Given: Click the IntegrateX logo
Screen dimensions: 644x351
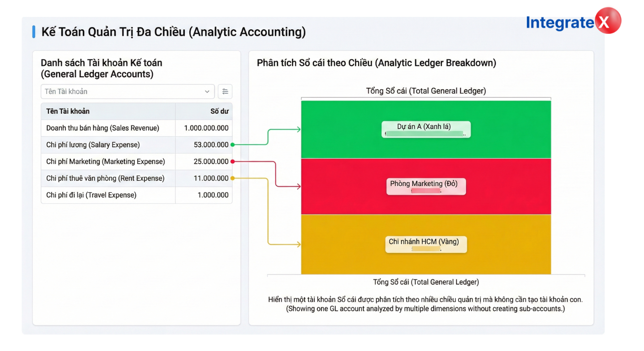Looking at the screenshot, I should coord(573,21).
